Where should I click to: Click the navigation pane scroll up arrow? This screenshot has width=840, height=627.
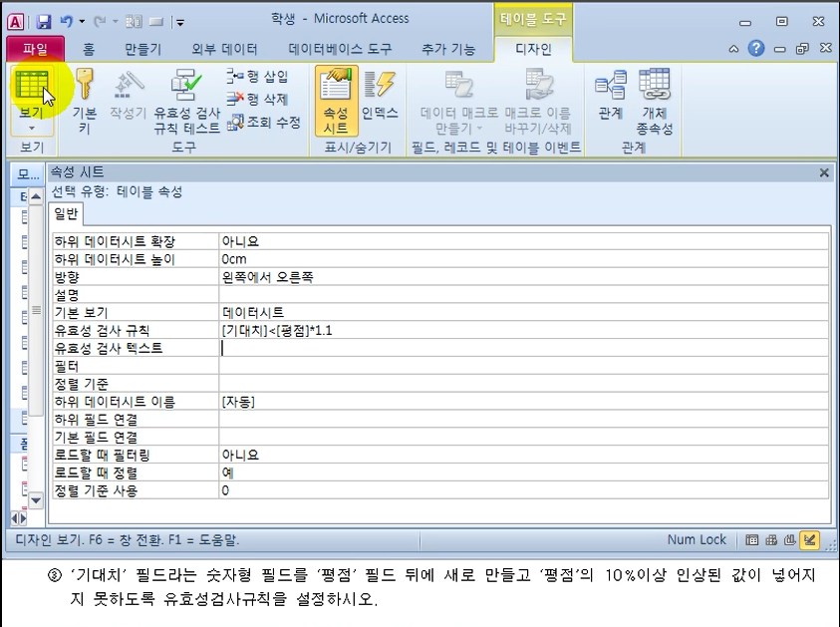35,196
